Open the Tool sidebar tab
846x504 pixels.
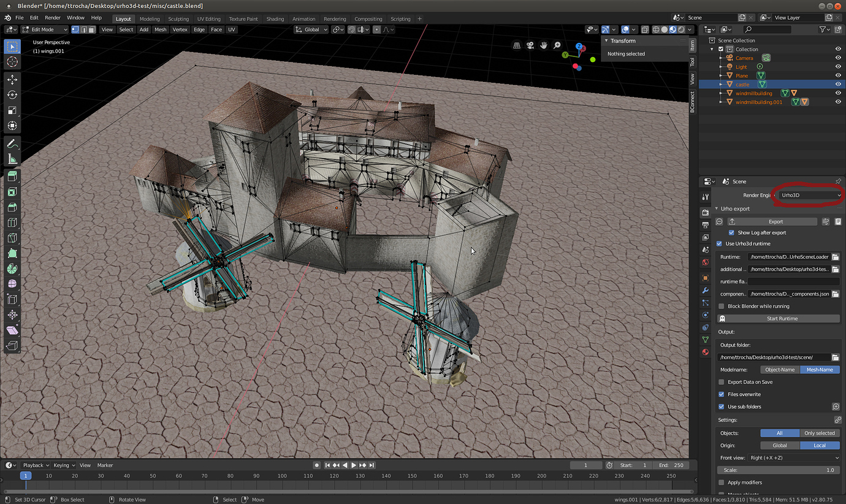click(x=693, y=62)
